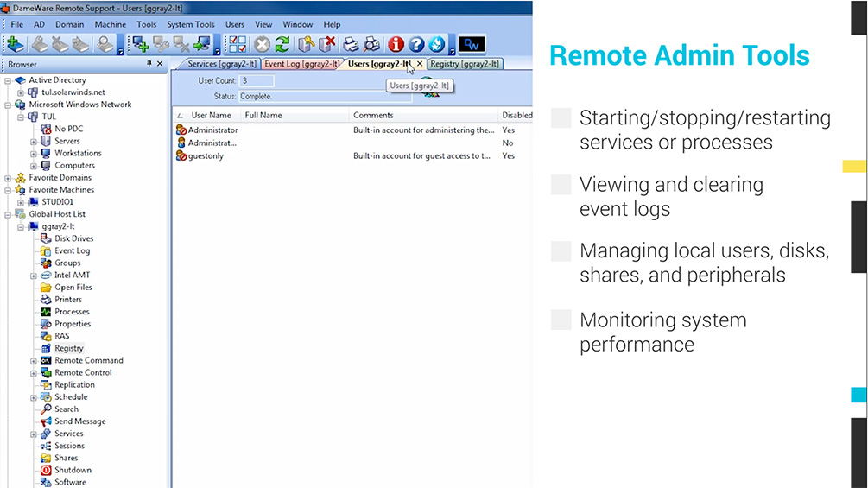Expand the Schedule node

33,396
